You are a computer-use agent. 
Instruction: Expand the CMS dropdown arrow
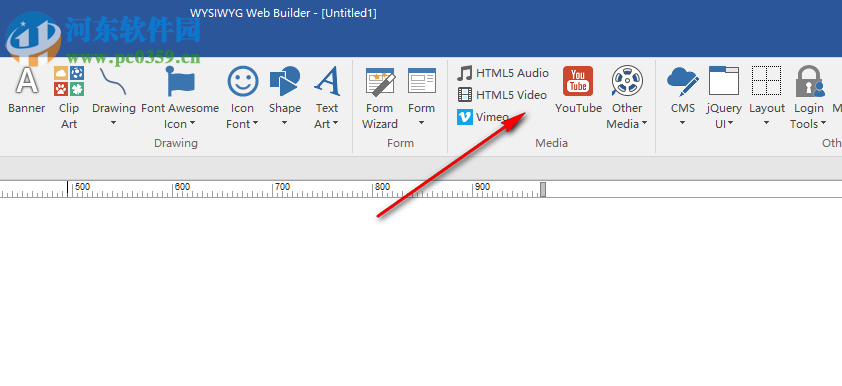(683, 123)
